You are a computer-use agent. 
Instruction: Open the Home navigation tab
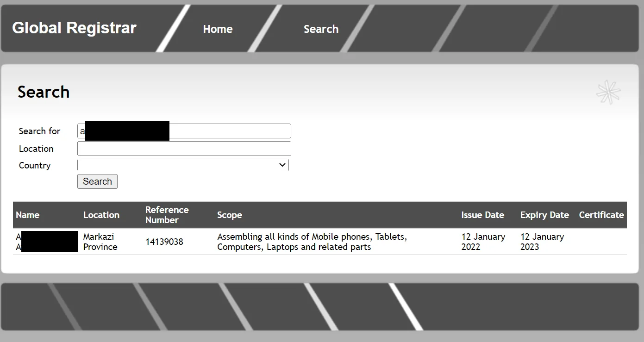pos(218,29)
